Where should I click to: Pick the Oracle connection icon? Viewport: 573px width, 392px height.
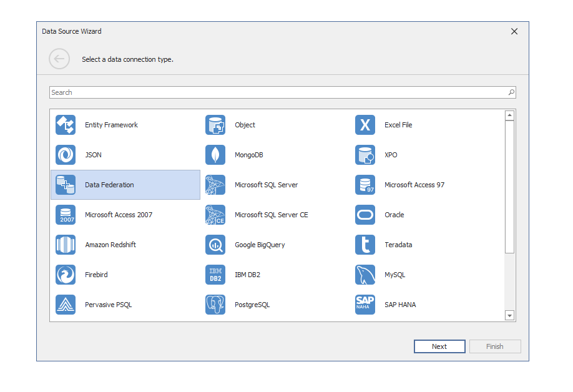point(365,215)
